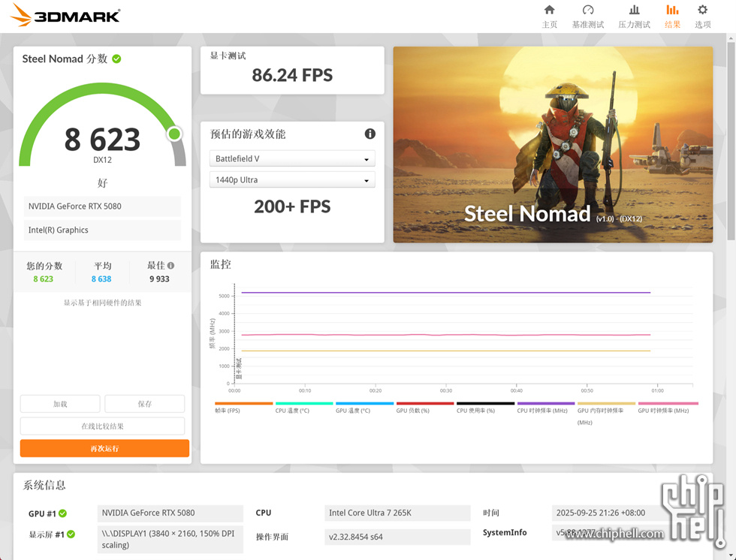The image size is (736, 560).
Task: Click green checkmark next to GPU #1
Action: (x=62, y=513)
